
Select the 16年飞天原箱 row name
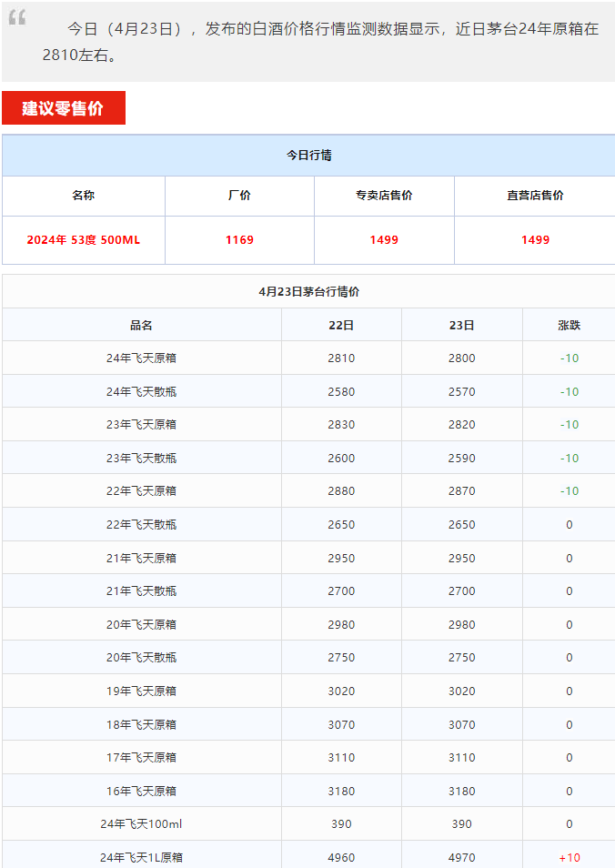[x=141, y=792]
